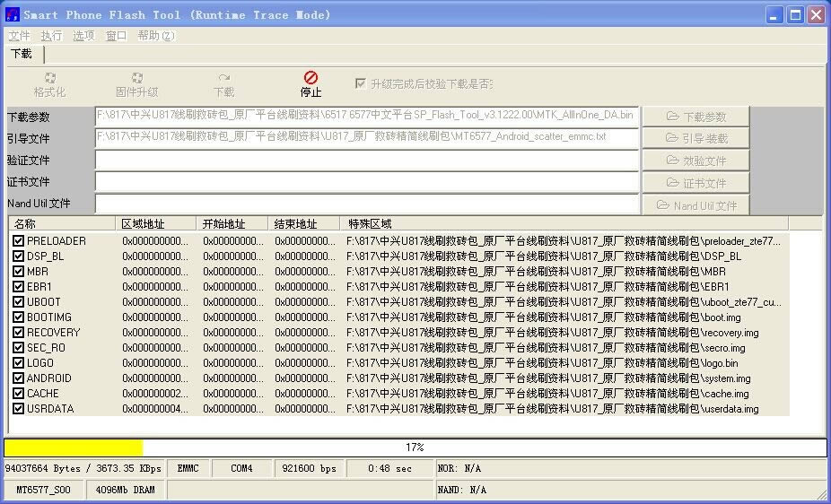Click the red Stop (停止) icon
Image resolution: width=831 pixels, height=504 pixels.
(311, 78)
